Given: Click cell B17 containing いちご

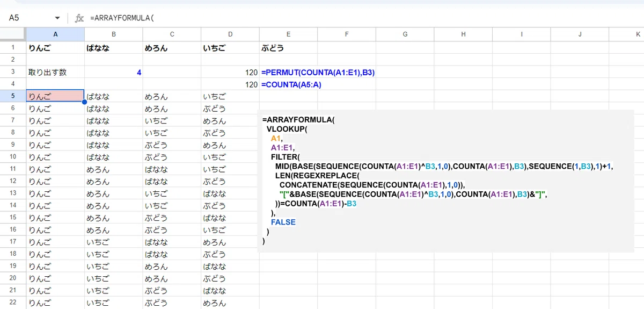Looking at the screenshot, I should point(114,242).
